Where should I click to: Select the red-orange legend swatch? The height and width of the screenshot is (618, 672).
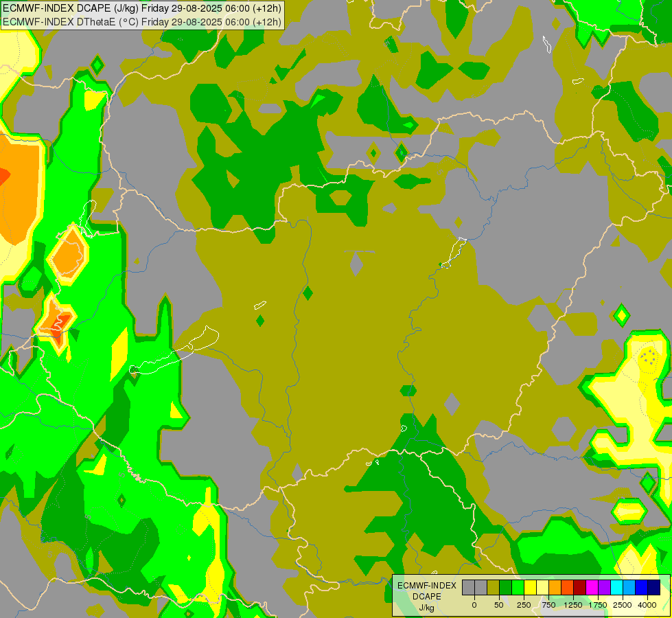[568, 587]
